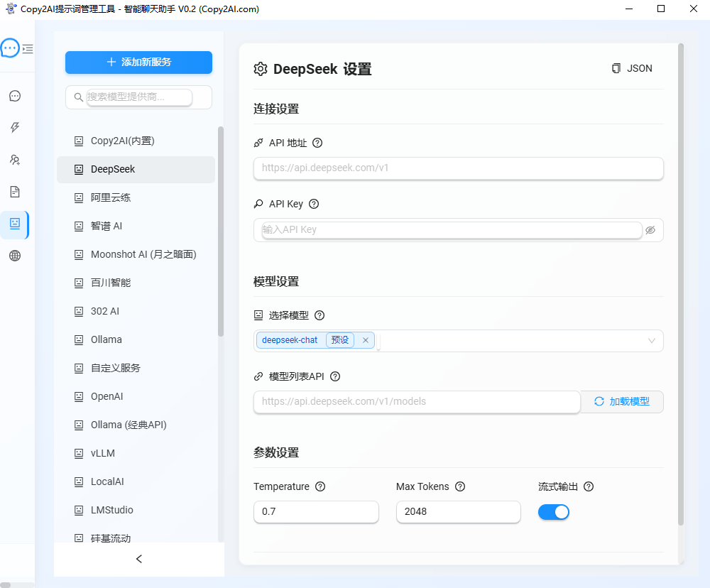Open the chat bubble logo icon
Screen dimensions: 710x588
10,48
